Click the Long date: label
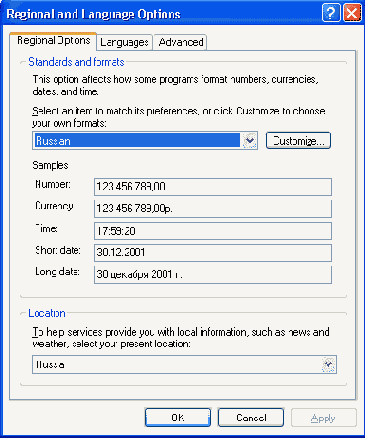Viewport: 365px width, 438px height. pyautogui.click(x=57, y=272)
